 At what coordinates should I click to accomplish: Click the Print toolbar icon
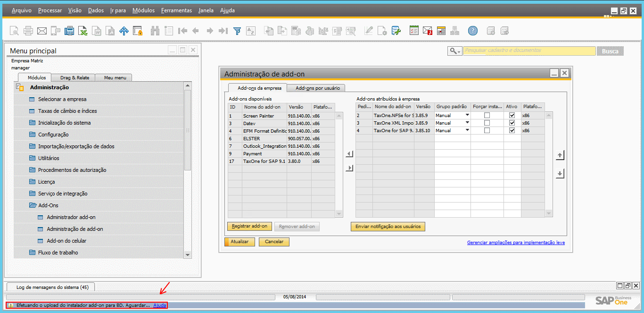pyautogui.click(x=28, y=31)
